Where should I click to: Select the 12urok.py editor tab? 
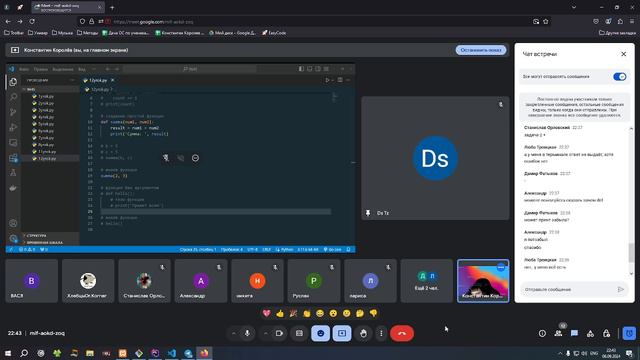click(98, 80)
